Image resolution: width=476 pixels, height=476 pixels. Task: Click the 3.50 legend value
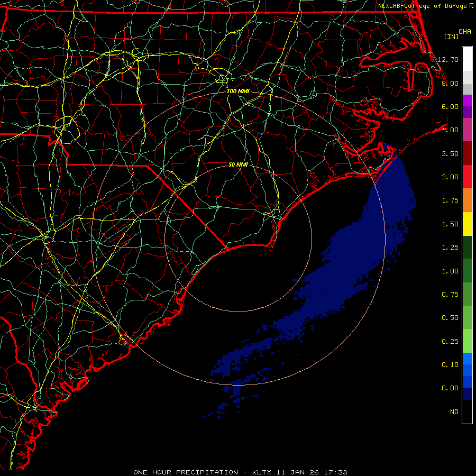[x=450, y=153]
